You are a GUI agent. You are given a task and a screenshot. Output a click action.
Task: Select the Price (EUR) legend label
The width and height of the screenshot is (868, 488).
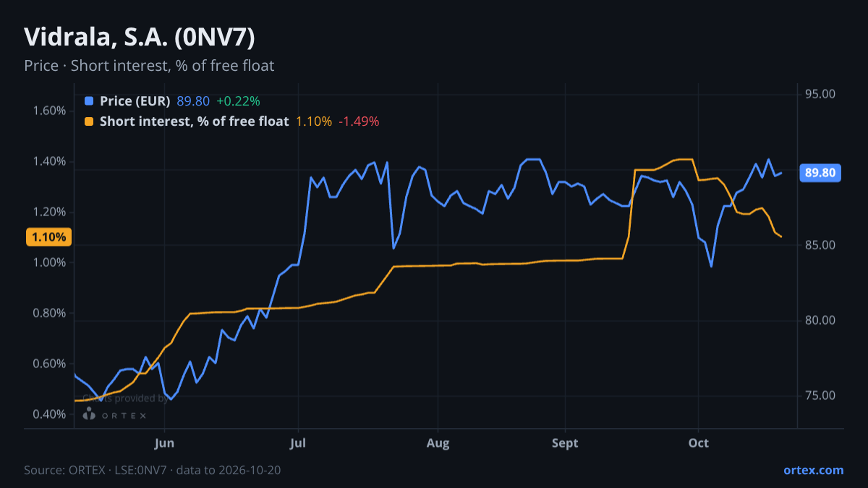[x=135, y=101]
